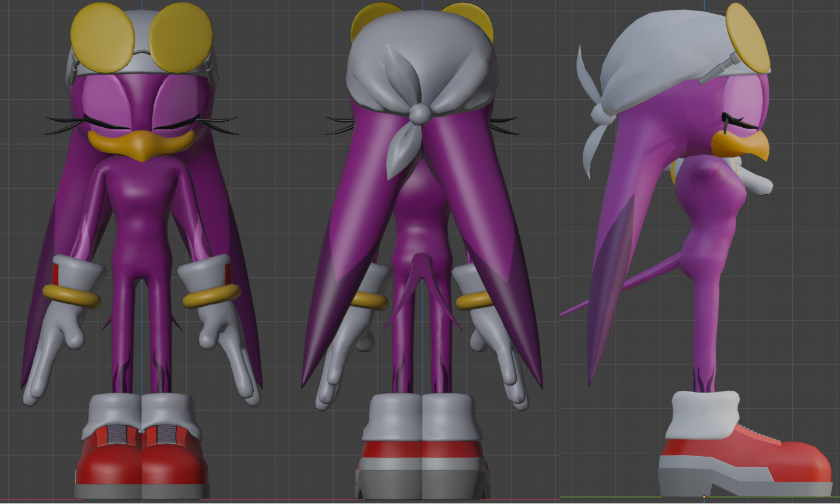The height and width of the screenshot is (504, 840).
Task: Select the bandana knot on back-view model
Action: [419, 113]
